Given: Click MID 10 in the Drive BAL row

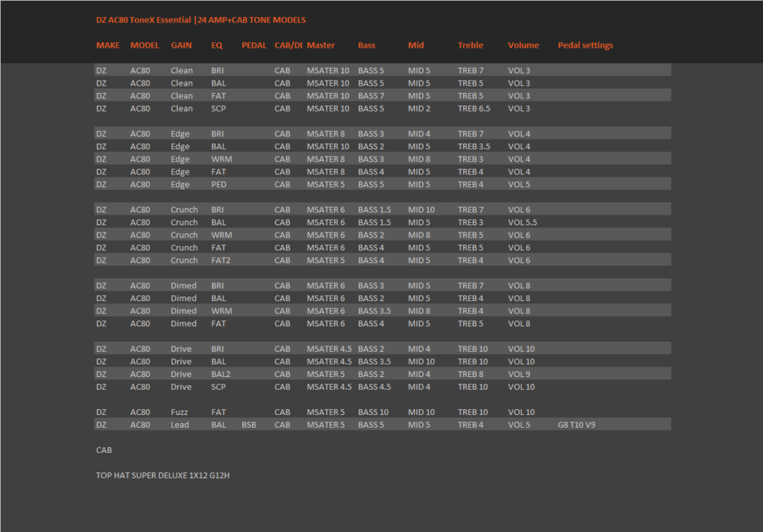Looking at the screenshot, I should coord(422,361).
